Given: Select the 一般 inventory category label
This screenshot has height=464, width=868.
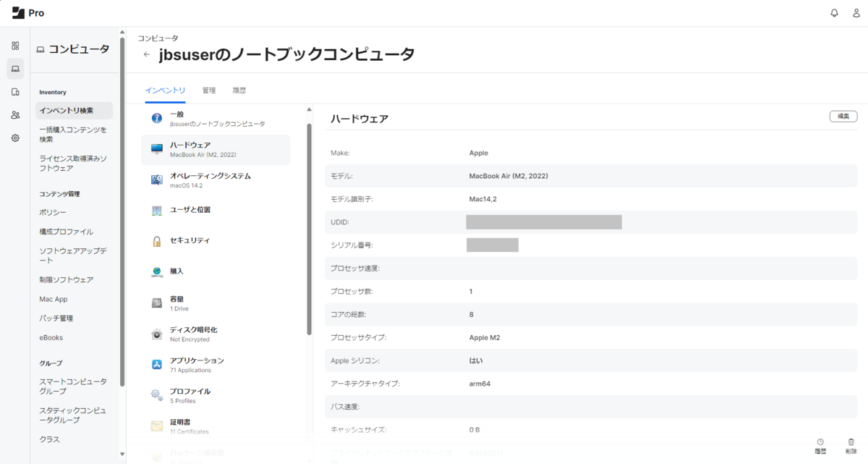Looking at the screenshot, I should 177,114.
